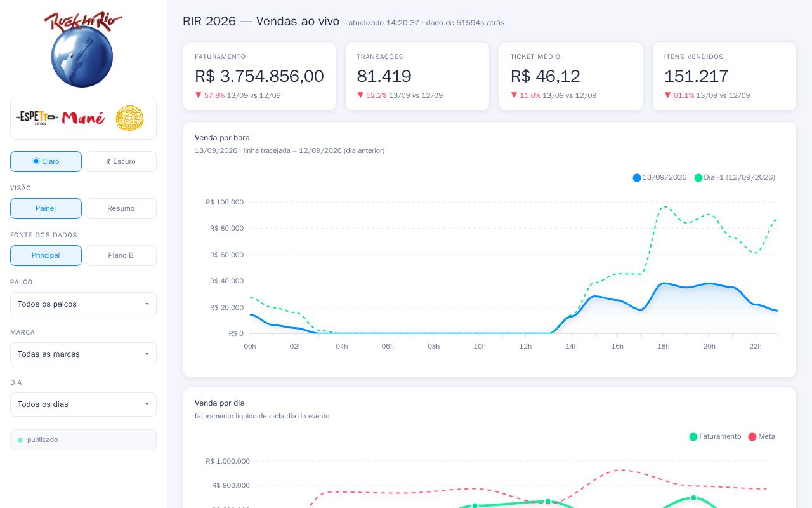Click the 11,6% drop indicator
The height and width of the screenshot is (508, 812).
point(526,95)
